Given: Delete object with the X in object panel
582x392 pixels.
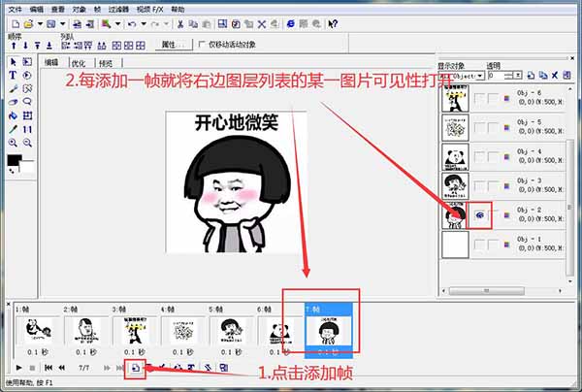Looking at the screenshot, I should 555,76.
